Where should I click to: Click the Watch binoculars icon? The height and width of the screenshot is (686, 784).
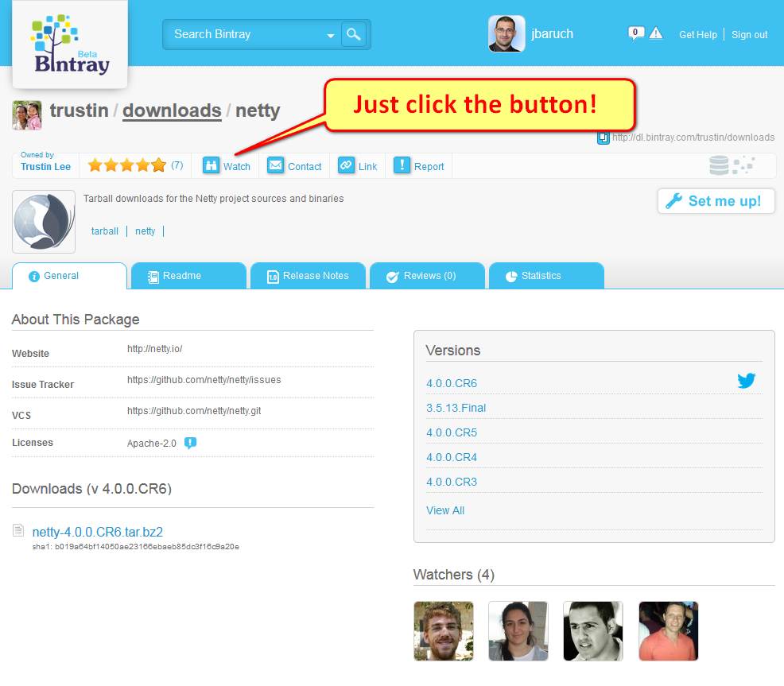(x=211, y=165)
